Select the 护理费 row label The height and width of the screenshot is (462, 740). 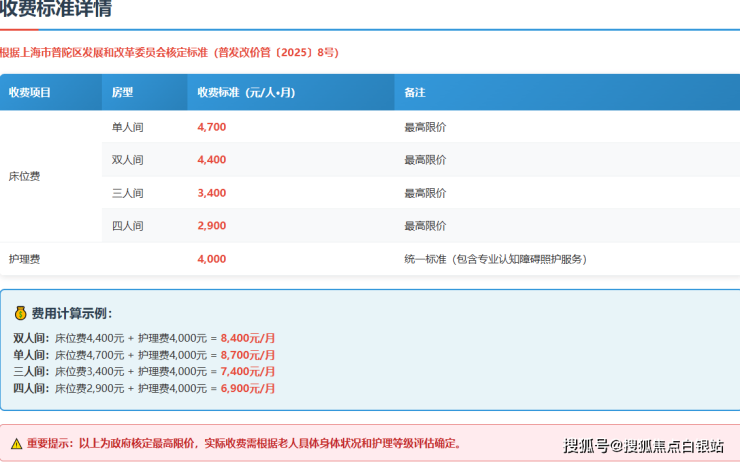tap(24, 259)
